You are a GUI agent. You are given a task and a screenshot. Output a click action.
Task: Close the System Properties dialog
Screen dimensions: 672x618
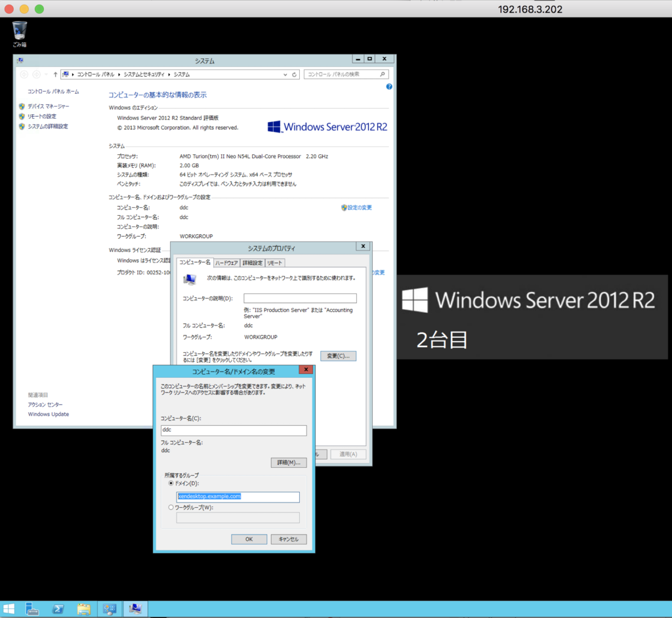(363, 246)
